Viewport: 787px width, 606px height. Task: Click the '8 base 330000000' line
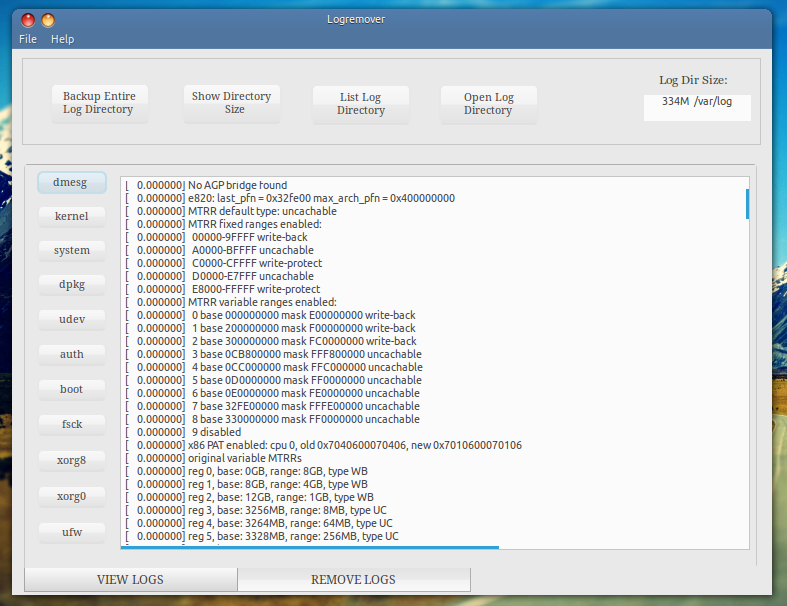[x=273, y=420]
